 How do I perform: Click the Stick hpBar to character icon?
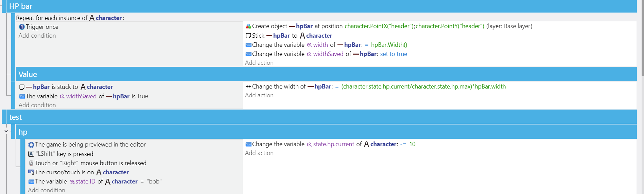(x=248, y=36)
